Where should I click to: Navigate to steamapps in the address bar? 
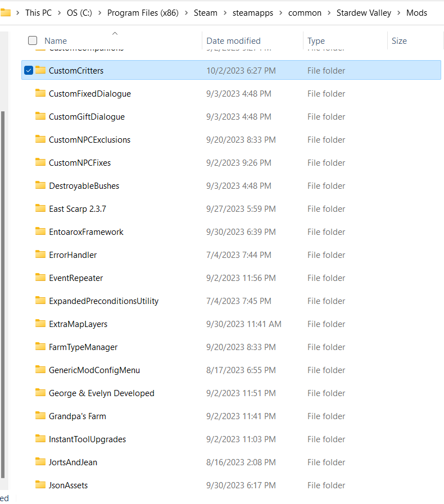pyautogui.click(x=256, y=13)
